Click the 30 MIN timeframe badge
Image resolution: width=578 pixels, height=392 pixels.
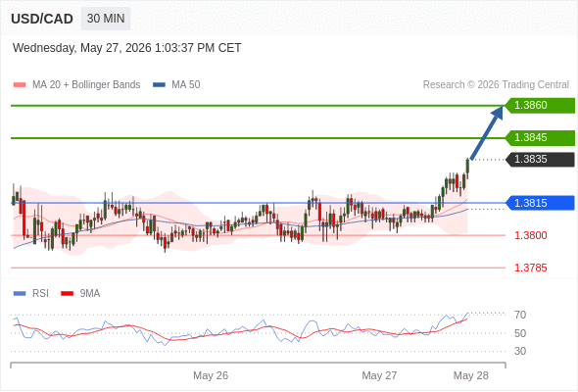(x=106, y=19)
